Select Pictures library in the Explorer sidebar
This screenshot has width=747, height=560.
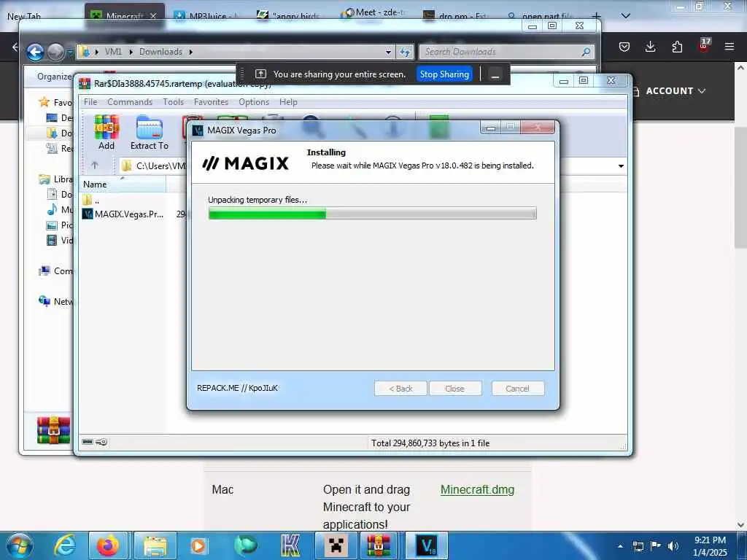[60, 225]
